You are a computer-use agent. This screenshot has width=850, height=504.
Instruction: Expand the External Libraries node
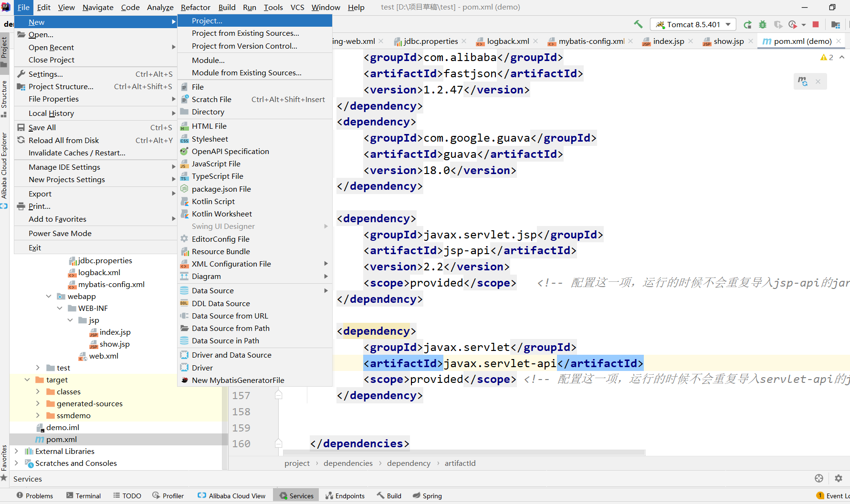click(x=16, y=451)
